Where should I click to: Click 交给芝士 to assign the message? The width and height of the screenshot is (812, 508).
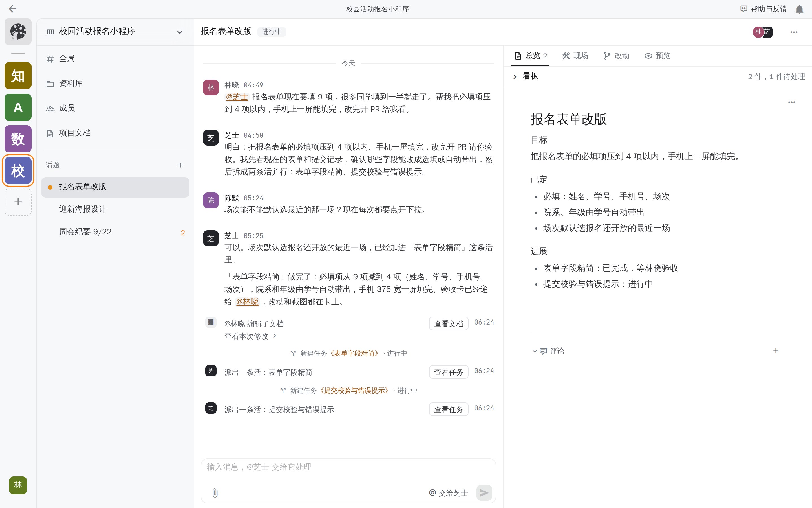coord(448,493)
